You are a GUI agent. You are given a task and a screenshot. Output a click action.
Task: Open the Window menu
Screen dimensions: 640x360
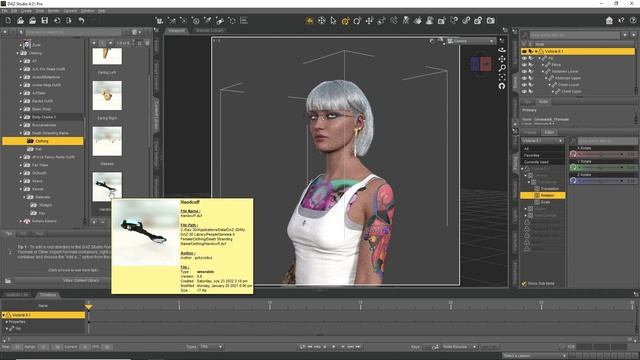87,11
